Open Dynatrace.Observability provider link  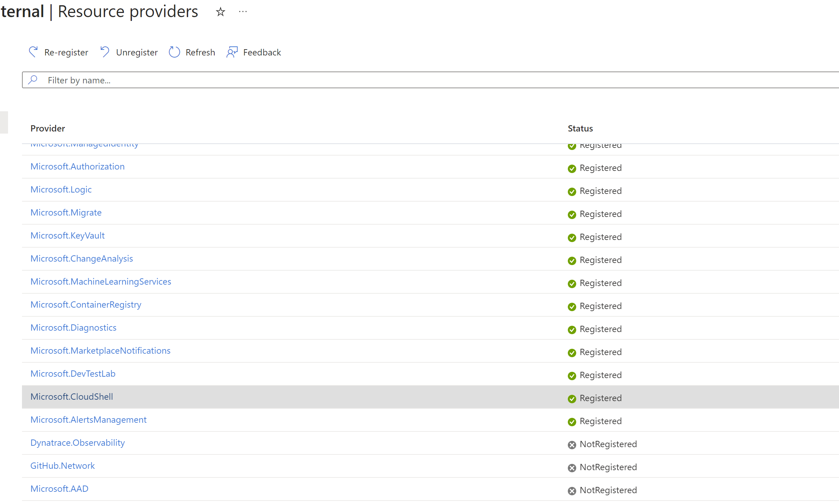tap(77, 443)
